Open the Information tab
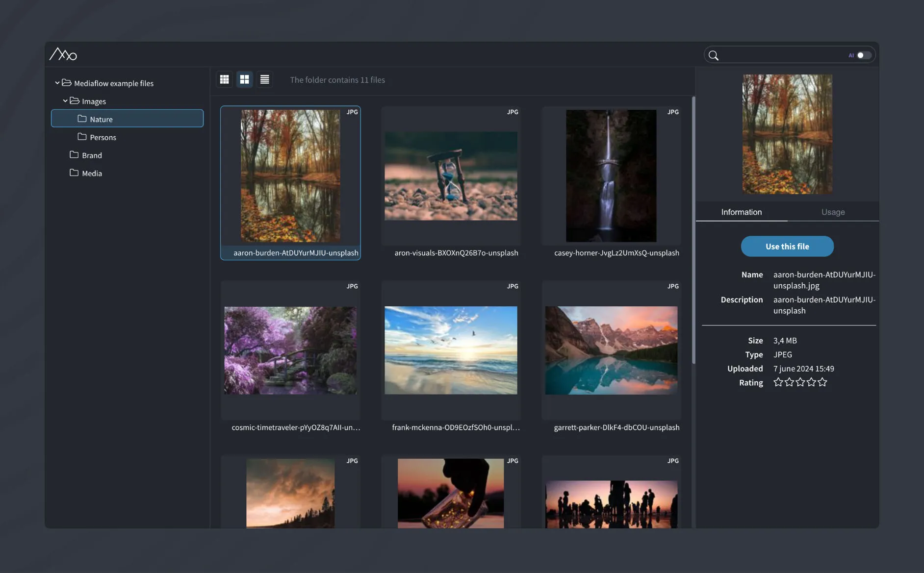This screenshot has height=573, width=924. tap(741, 212)
